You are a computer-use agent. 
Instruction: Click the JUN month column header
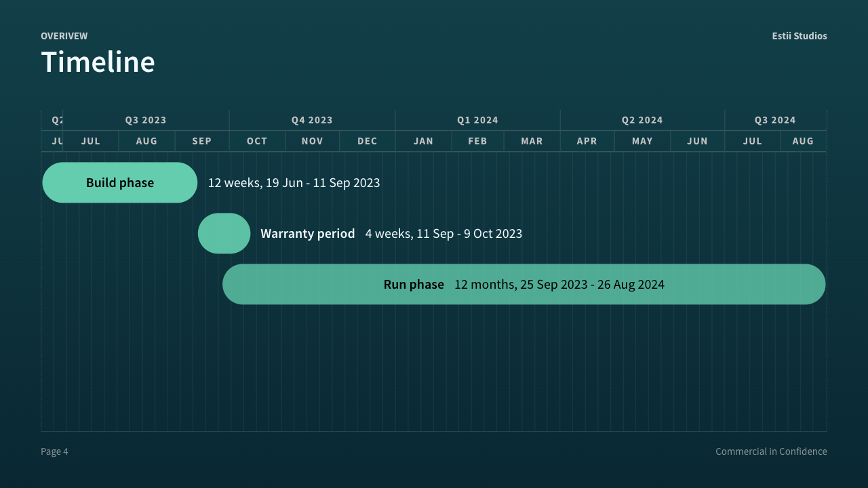click(697, 141)
